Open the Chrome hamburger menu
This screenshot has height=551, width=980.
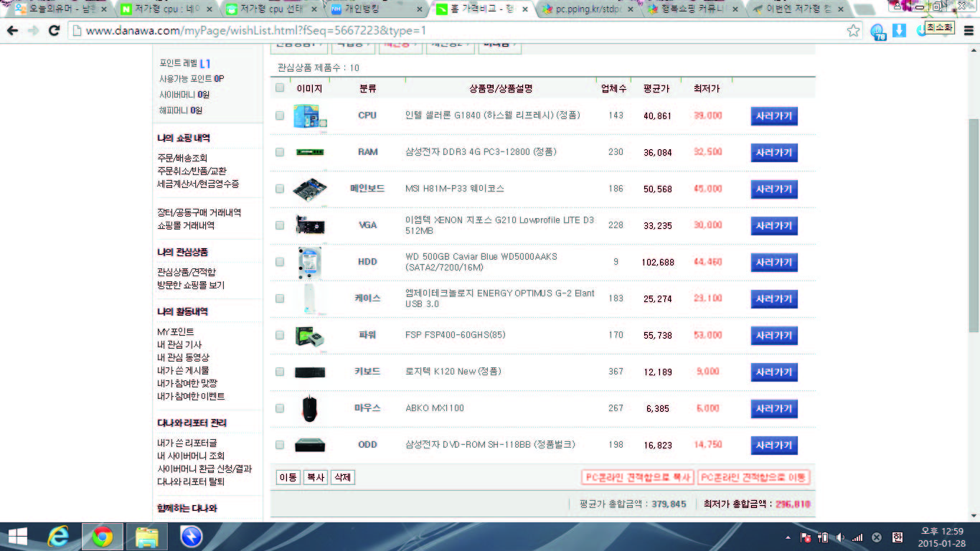tap(969, 30)
